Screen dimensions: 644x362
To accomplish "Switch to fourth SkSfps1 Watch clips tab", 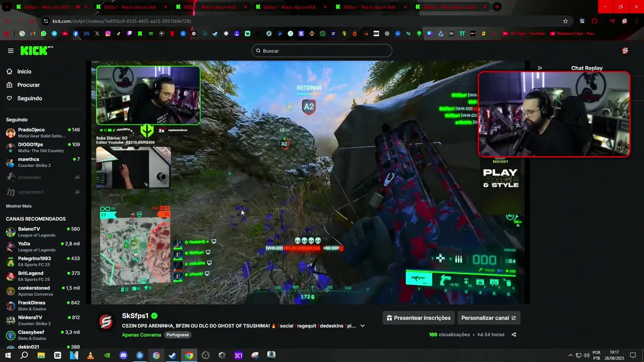I will click(291, 7).
